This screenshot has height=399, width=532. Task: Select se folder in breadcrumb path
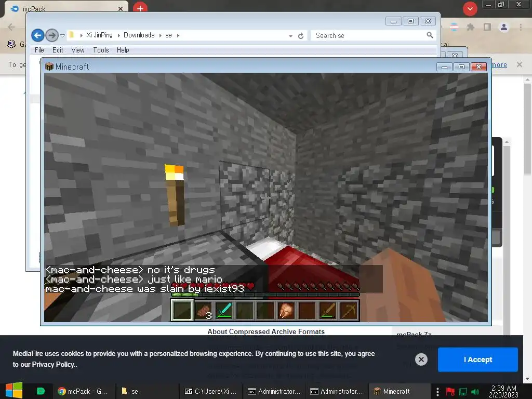pos(169,35)
